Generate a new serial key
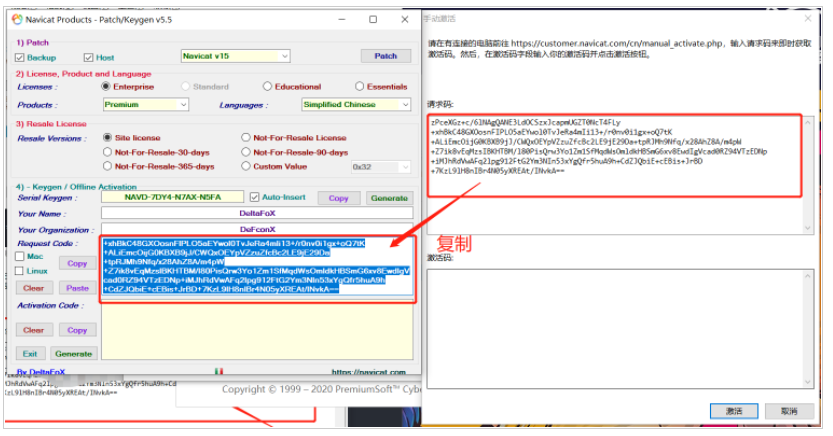The image size is (833, 436). (x=389, y=198)
